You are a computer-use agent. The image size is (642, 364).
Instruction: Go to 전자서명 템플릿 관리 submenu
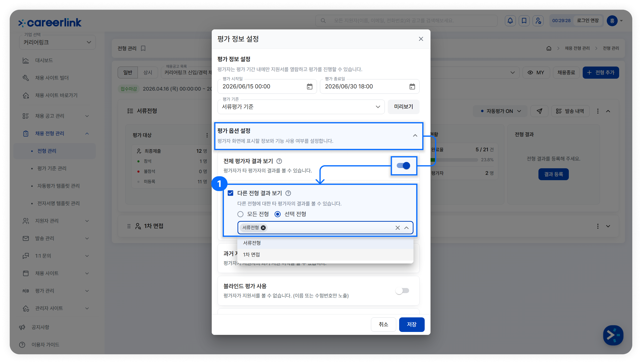click(x=58, y=203)
